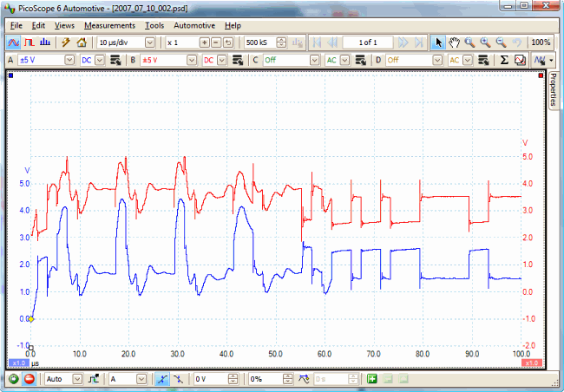Screen dimensions: 564x392
Task: Reset the horizontal zoom factor
Action: pyautogui.click(x=227, y=42)
